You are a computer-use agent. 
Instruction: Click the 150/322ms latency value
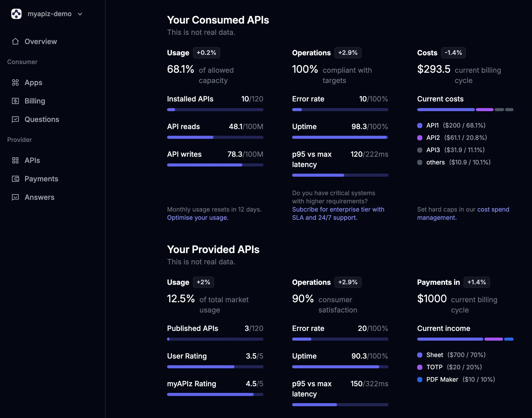(x=369, y=384)
